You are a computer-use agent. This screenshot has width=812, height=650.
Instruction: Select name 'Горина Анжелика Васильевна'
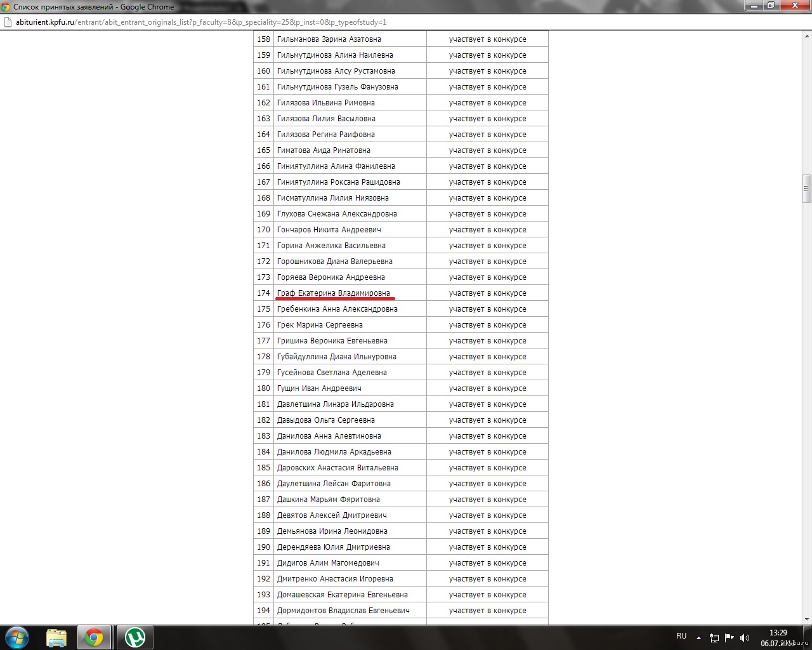(331, 246)
